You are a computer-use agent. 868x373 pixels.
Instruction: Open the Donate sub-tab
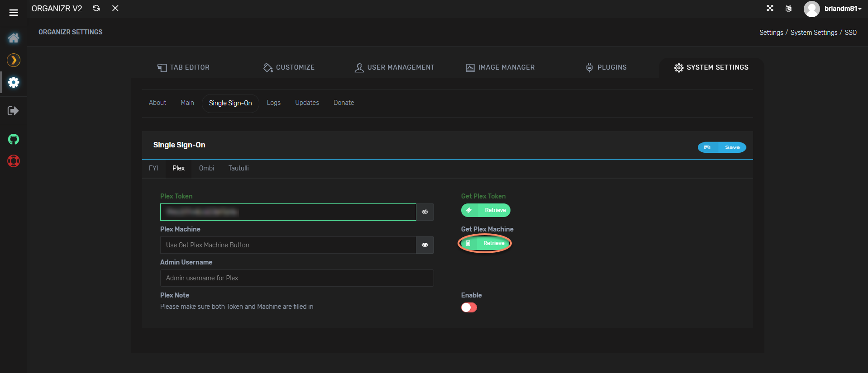(344, 103)
